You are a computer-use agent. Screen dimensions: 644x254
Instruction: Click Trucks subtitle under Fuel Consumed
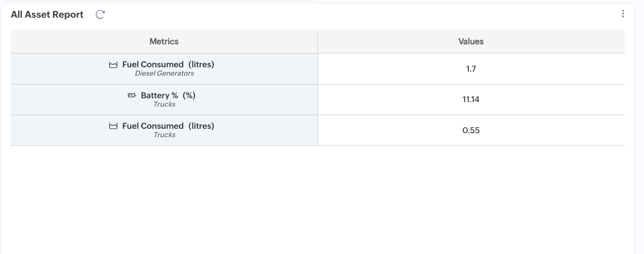164,135
